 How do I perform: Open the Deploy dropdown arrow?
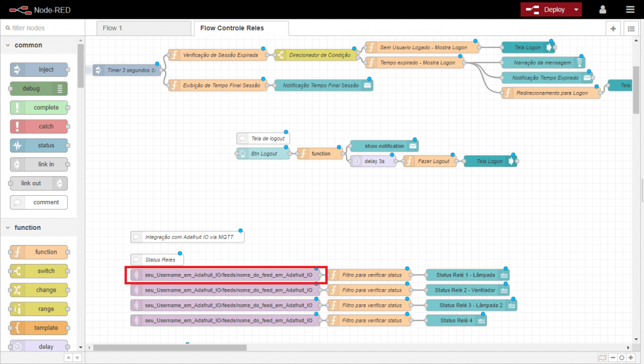(x=576, y=9)
